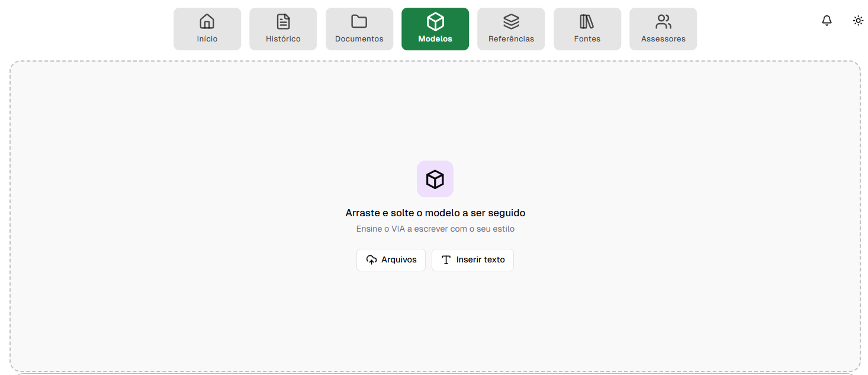868x375 pixels.
Task: Open notifications bell icon
Action: coord(827,21)
